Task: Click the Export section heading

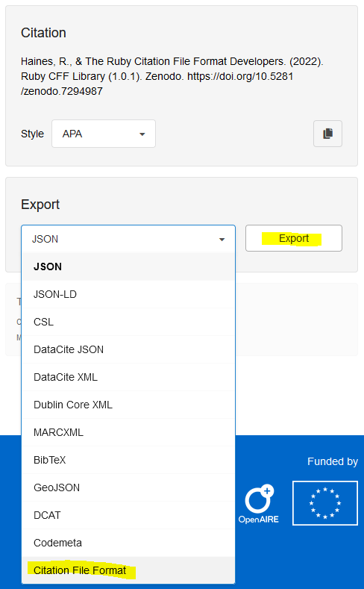Action: [x=40, y=205]
